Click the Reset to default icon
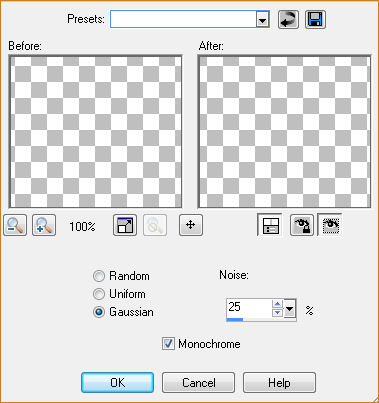 288,19
